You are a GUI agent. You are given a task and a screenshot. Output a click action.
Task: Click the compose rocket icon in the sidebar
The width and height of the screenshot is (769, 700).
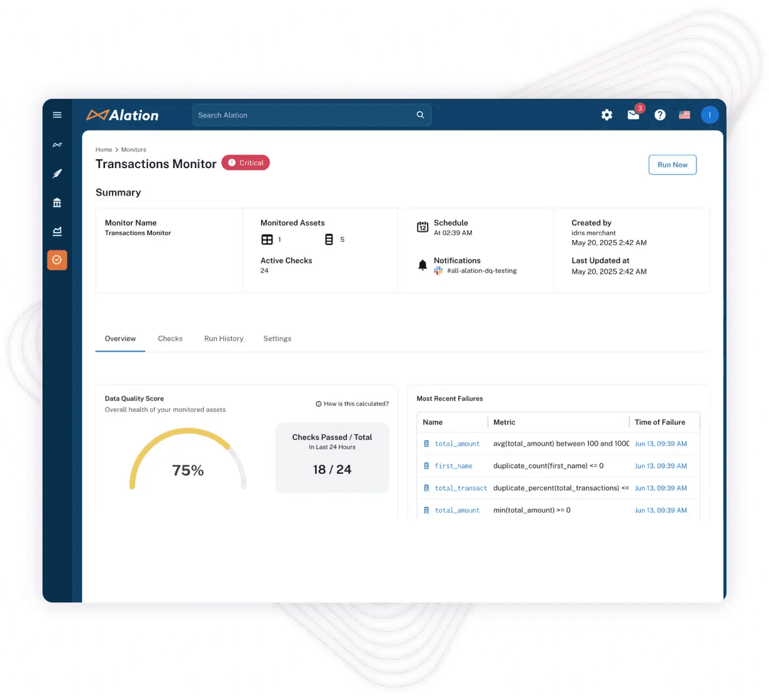click(57, 174)
